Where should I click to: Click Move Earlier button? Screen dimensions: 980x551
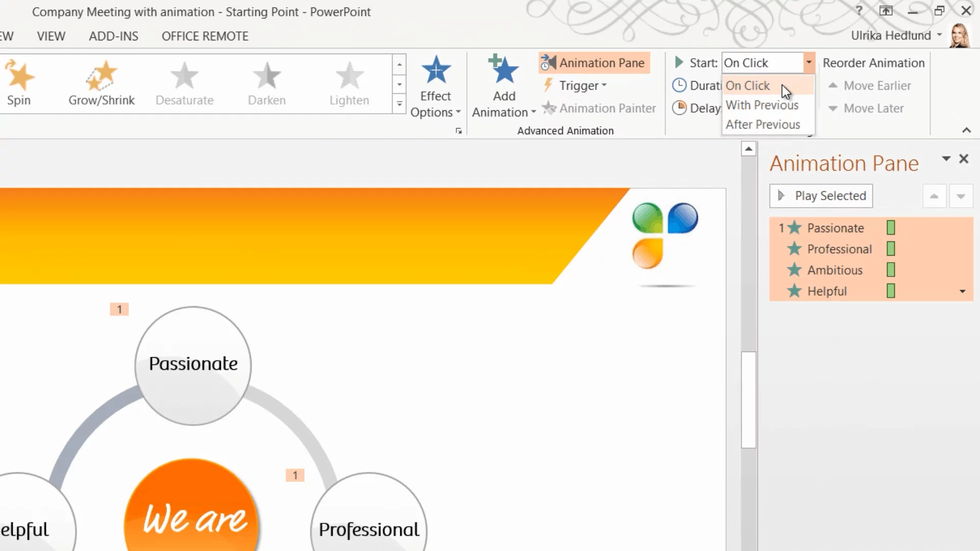click(870, 86)
